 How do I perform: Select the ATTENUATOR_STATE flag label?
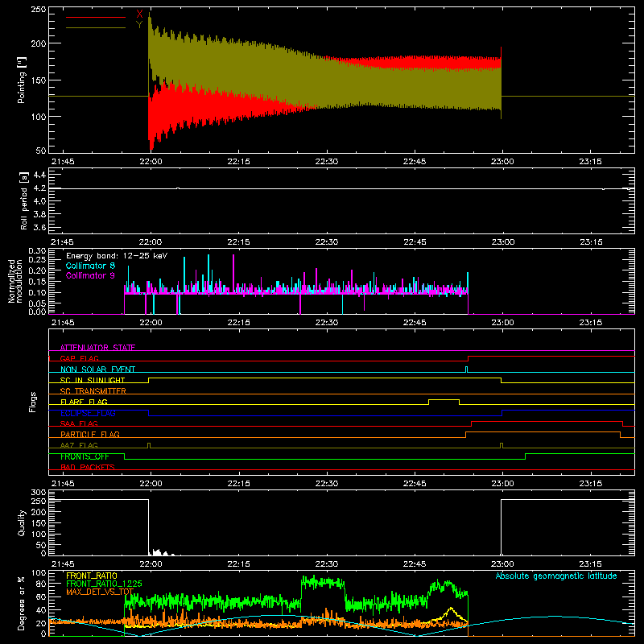[x=97, y=348]
